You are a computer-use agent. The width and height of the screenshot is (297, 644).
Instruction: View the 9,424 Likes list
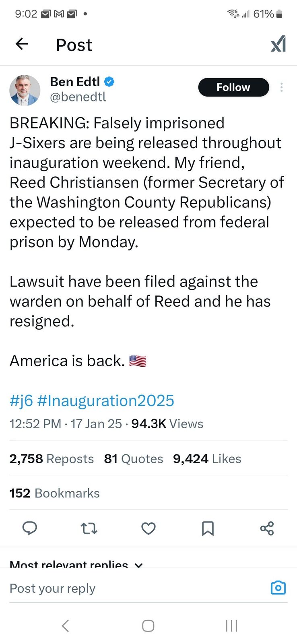point(207,459)
